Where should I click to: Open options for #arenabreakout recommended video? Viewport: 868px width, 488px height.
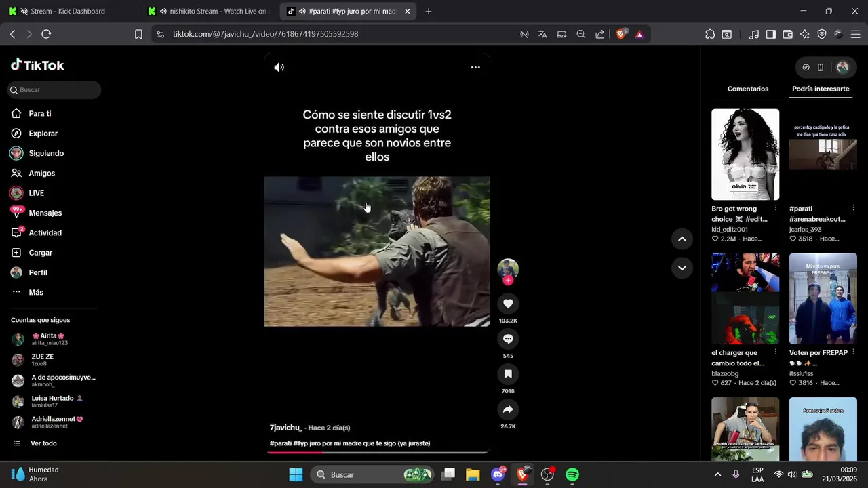coord(853,208)
